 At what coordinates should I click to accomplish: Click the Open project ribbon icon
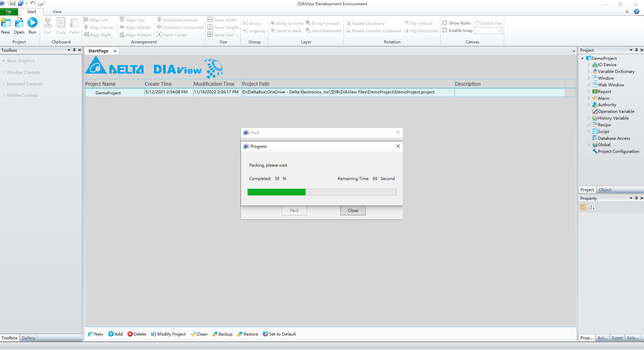(x=19, y=23)
